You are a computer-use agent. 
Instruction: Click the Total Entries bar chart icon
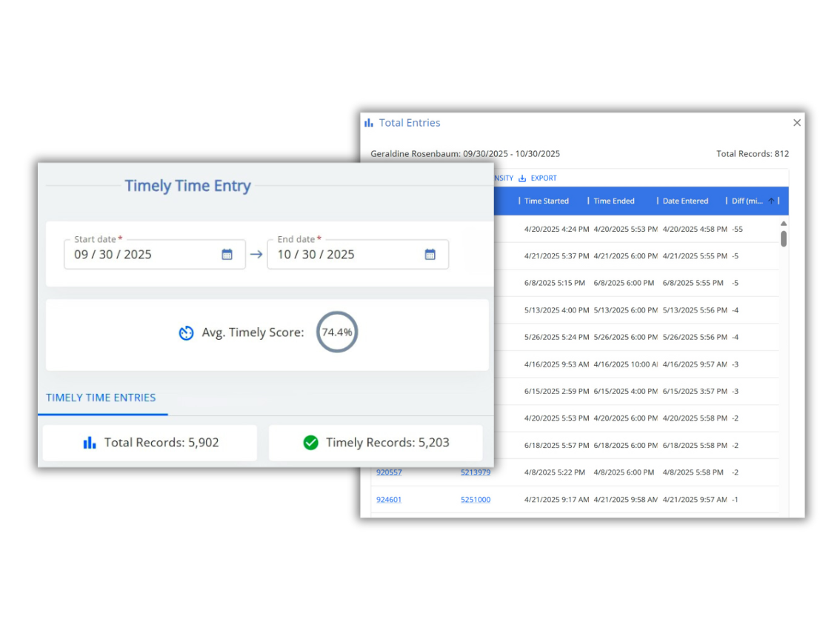pyautogui.click(x=369, y=123)
